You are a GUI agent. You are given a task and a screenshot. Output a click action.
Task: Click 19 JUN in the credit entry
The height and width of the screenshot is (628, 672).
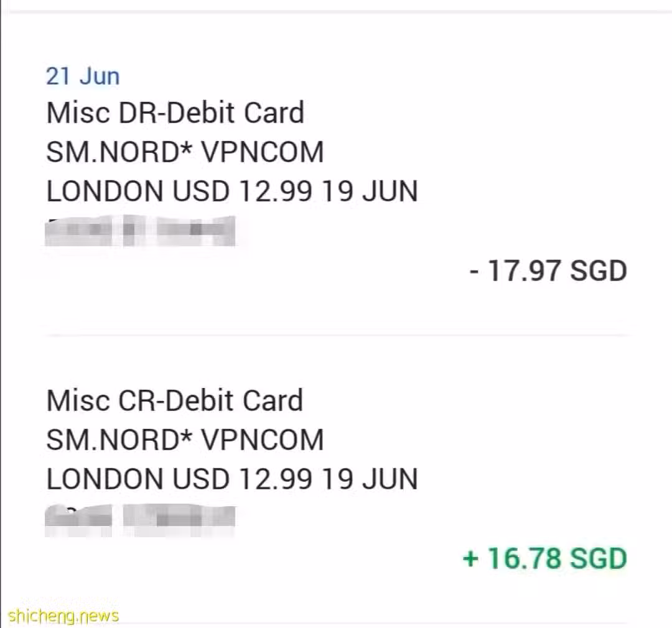[370, 479]
